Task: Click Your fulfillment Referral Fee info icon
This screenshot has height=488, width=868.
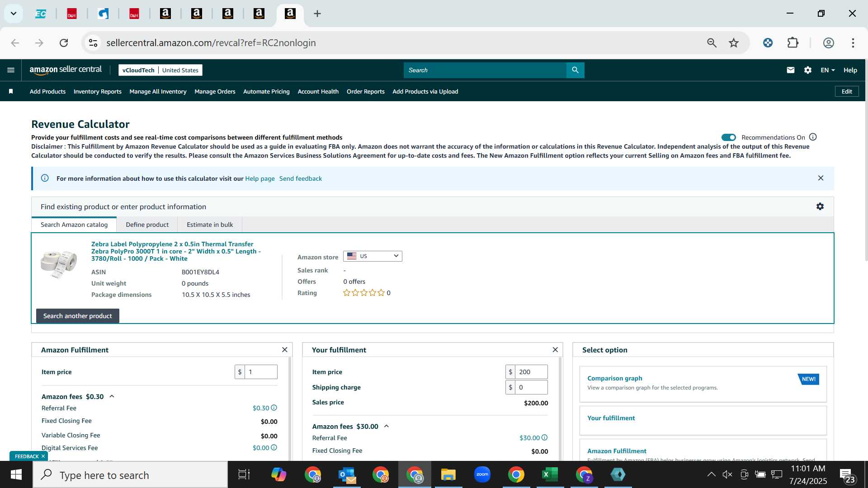Action: coord(544,437)
